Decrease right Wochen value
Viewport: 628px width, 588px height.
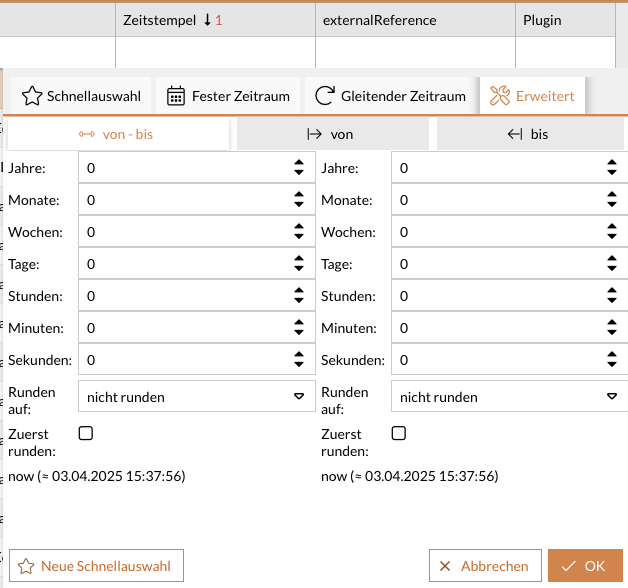point(612,237)
